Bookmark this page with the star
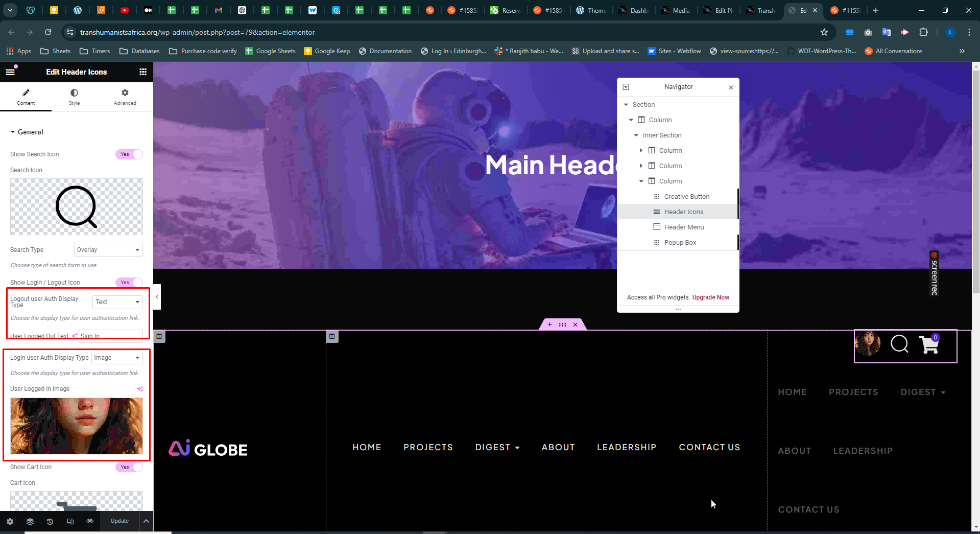Viewport: 980px width, 534px height. point(824,32)
